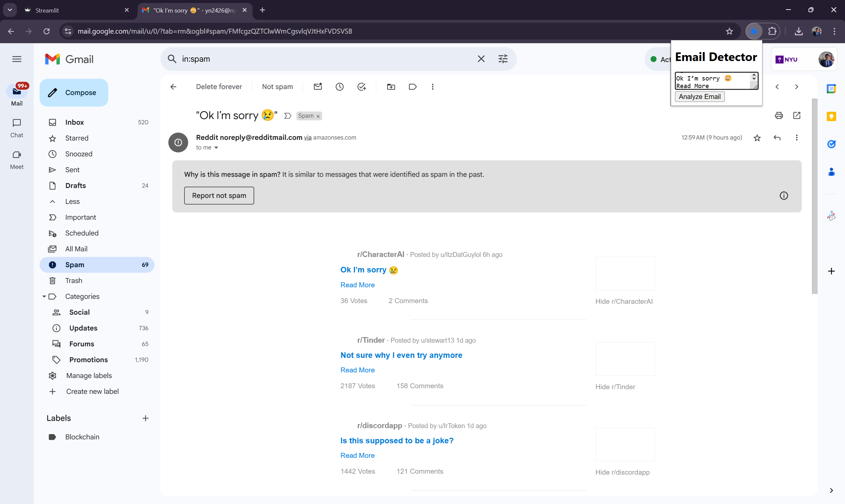Click the email body vertical scrollbar

click(x=814, y=196)
